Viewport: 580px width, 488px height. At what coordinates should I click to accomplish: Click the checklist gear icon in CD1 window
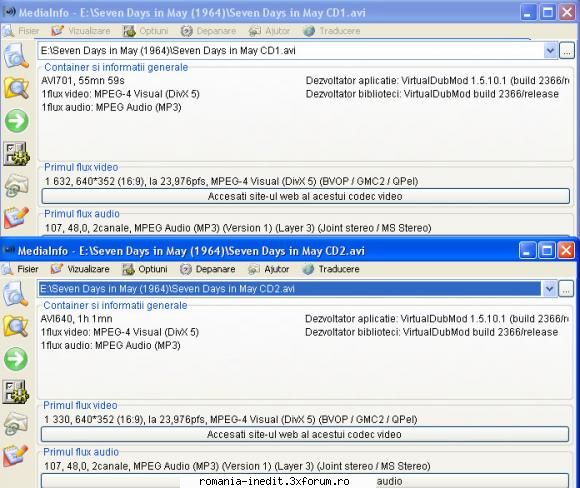[x=17, y=154]
